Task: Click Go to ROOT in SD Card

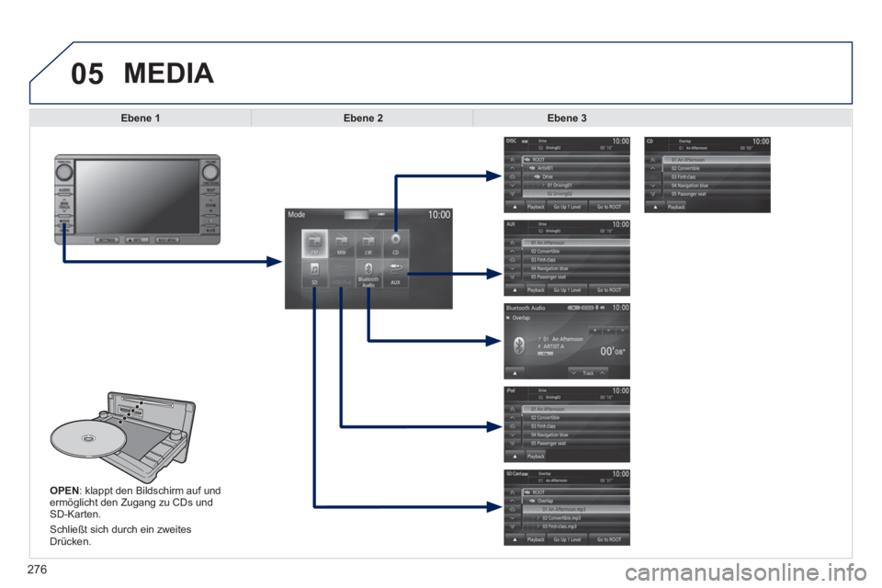Action: (x=609, y=539)
